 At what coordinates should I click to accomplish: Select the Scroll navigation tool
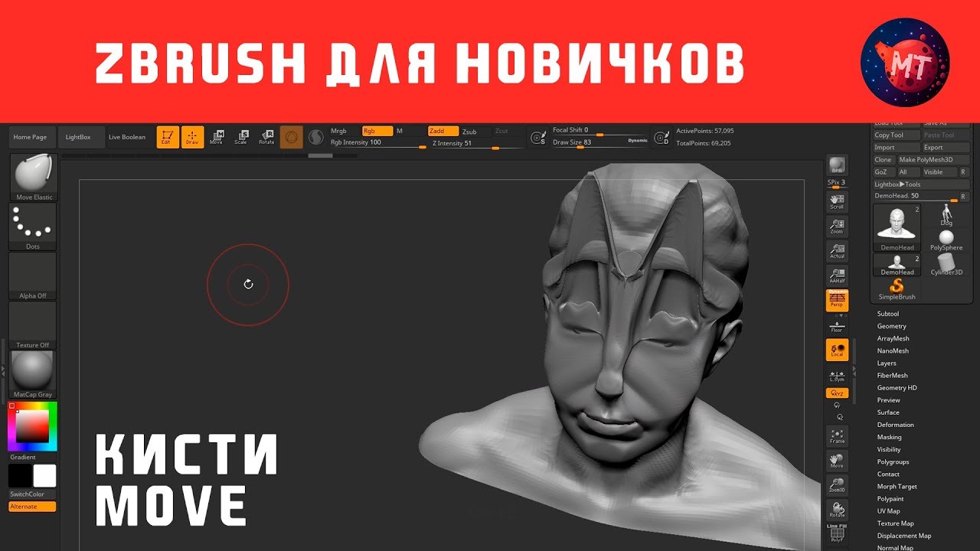pyautogui.click(x=837, y=201)
